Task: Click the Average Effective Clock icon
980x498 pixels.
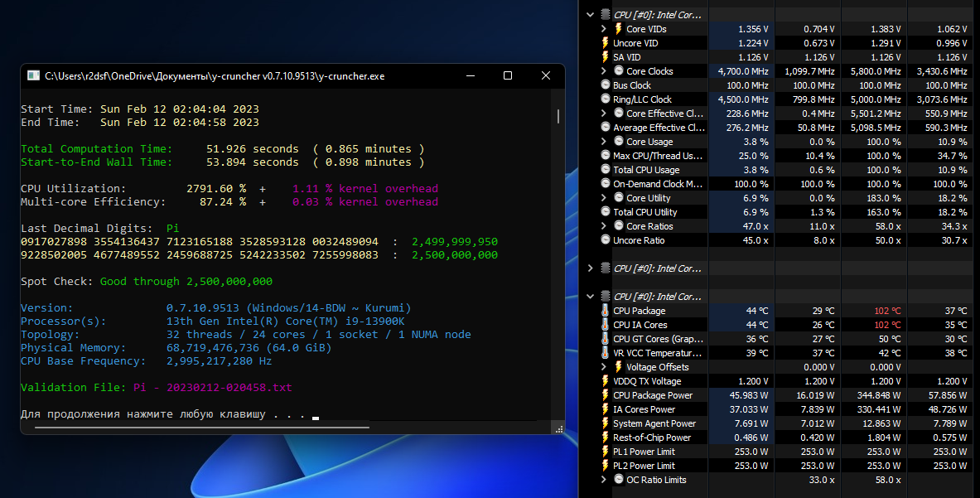Action: 605,127
